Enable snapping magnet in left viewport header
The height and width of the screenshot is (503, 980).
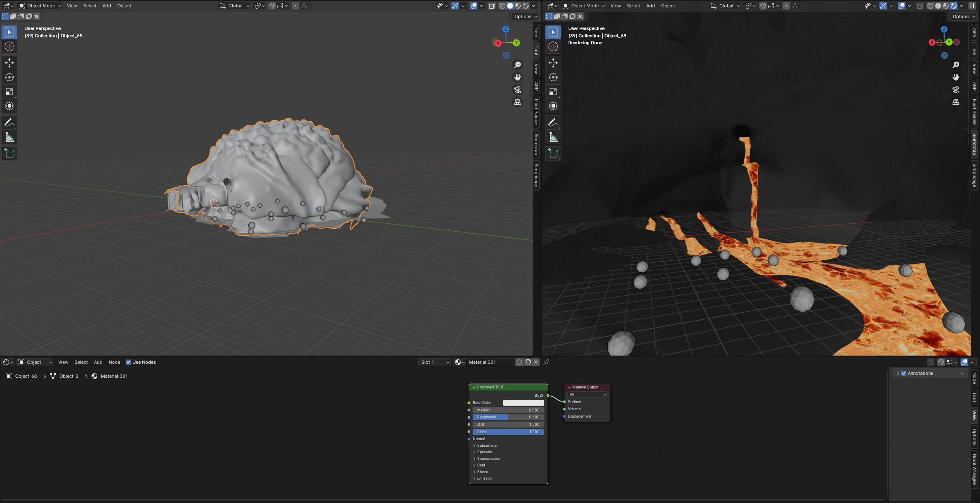pos(272,6)
